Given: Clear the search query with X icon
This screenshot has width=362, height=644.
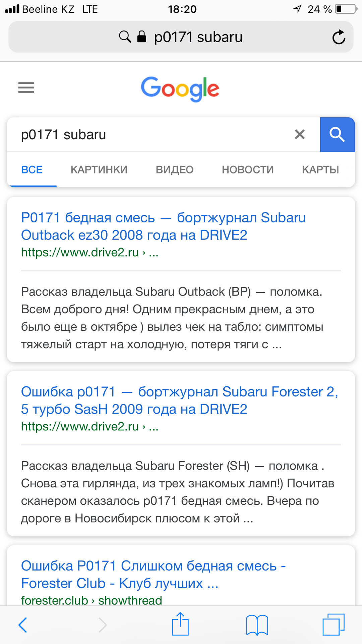Looking at the screenshot, I should (x=300, y=135).
